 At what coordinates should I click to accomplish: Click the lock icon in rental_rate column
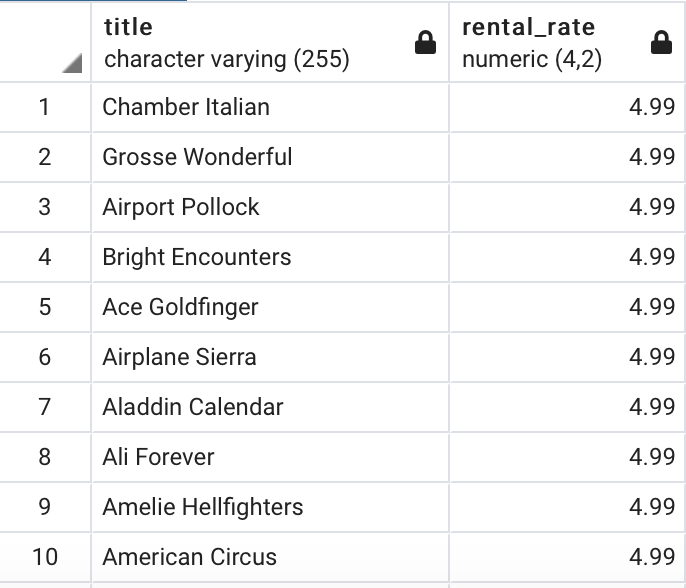click(x=661, y=42)
